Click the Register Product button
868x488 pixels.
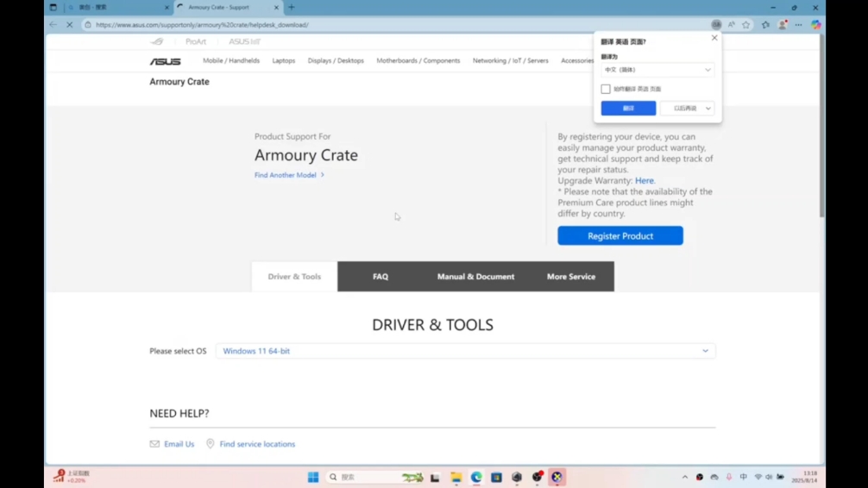click(620, 235)
